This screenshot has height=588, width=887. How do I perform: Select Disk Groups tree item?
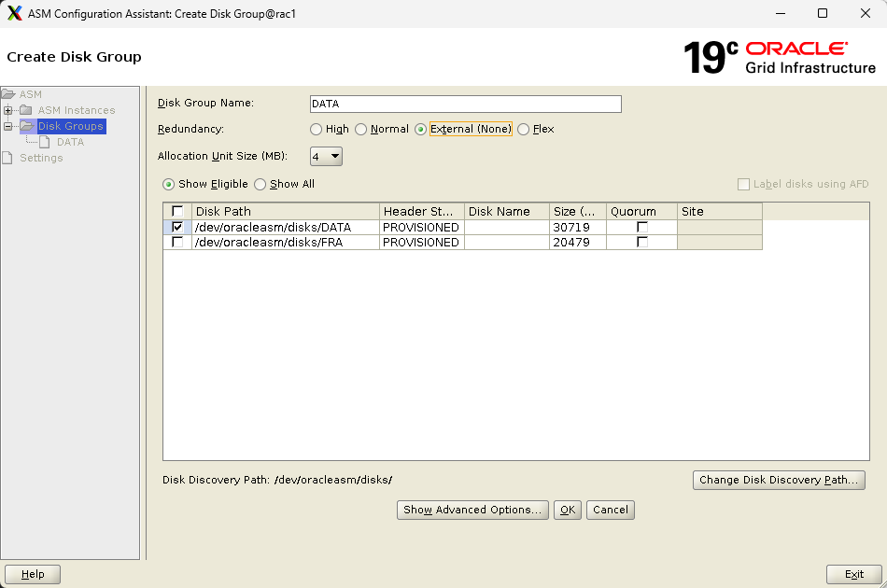[x=71, y=126]
